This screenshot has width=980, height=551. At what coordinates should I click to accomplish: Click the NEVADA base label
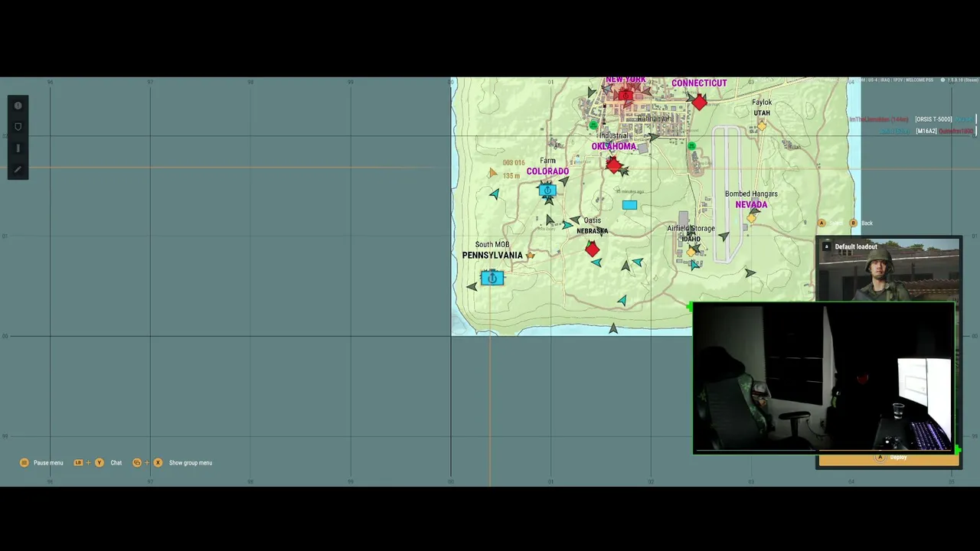tap(751, 205)
